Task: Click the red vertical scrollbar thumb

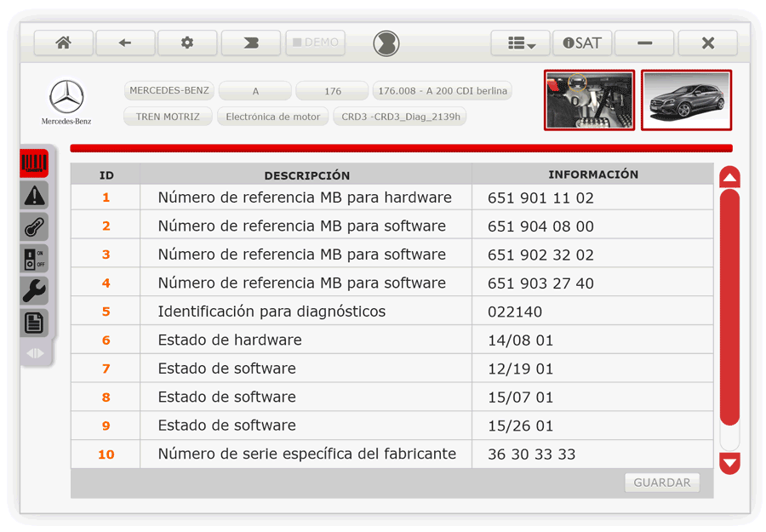Action: click(729, 307)
